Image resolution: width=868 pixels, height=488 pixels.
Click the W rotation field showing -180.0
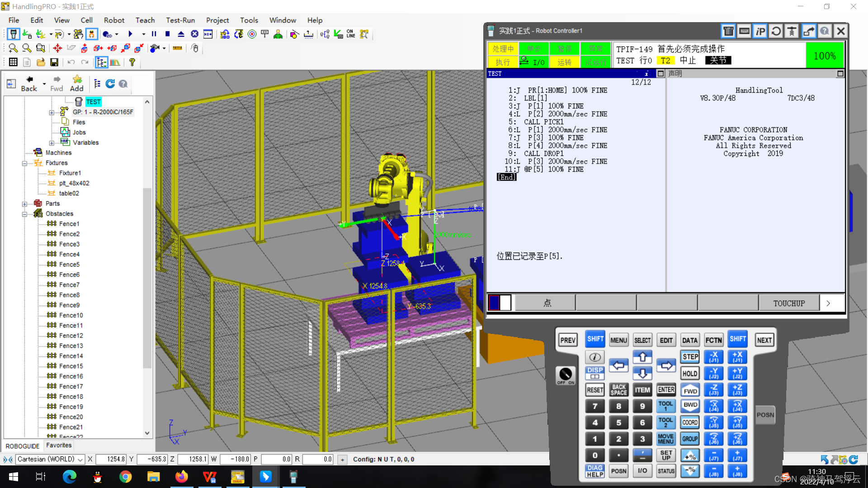(235, 459)
